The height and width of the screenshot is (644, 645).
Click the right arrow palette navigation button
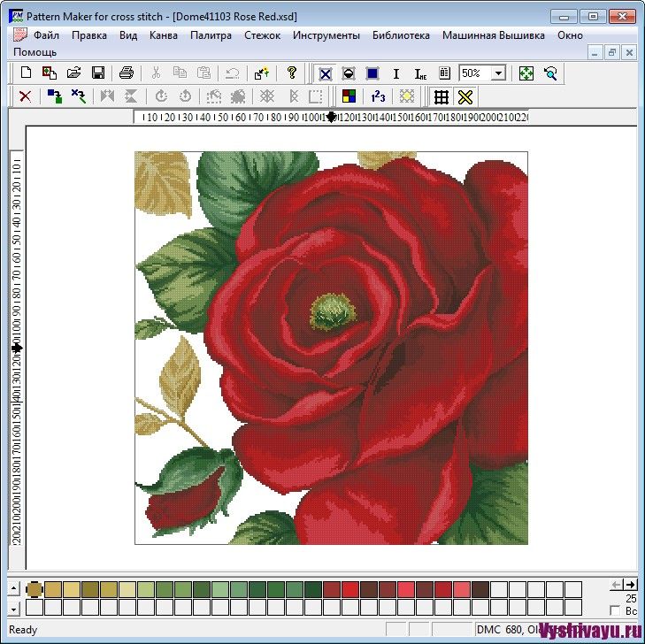point(631,585)
